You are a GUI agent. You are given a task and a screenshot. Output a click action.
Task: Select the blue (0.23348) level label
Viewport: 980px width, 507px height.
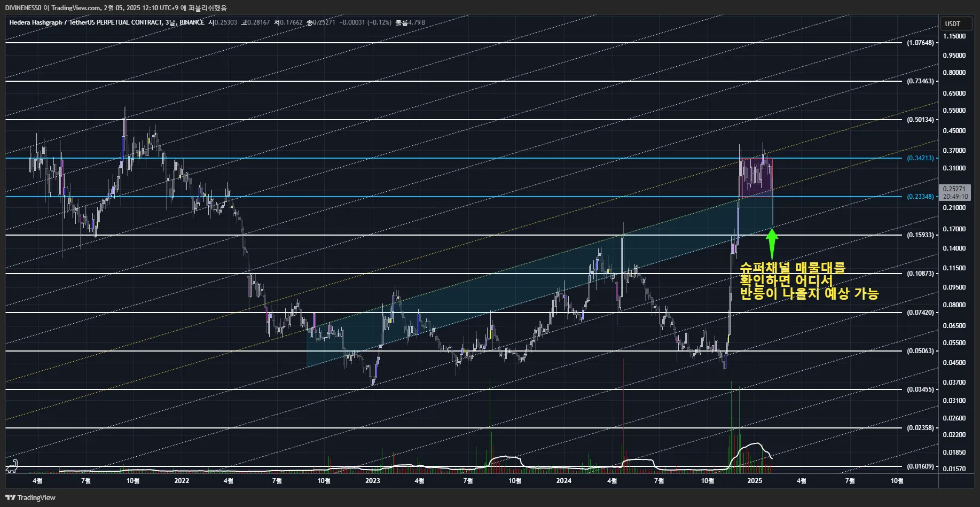pyautogui.click(x=920, y=197)
